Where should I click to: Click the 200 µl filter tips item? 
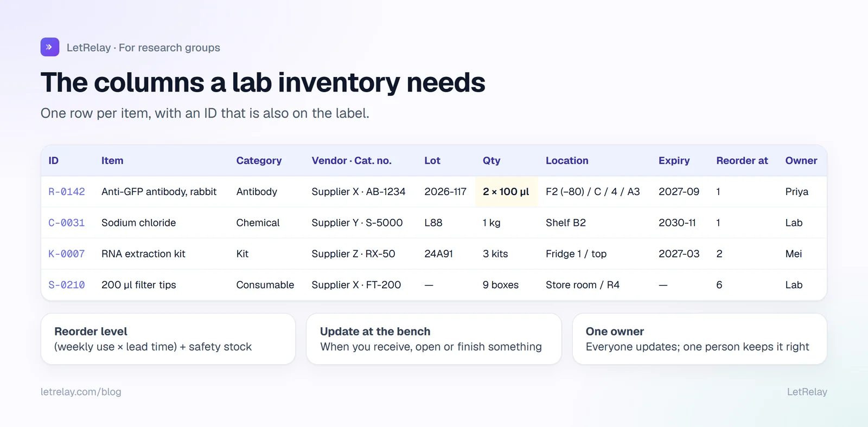tap(139, 285)
